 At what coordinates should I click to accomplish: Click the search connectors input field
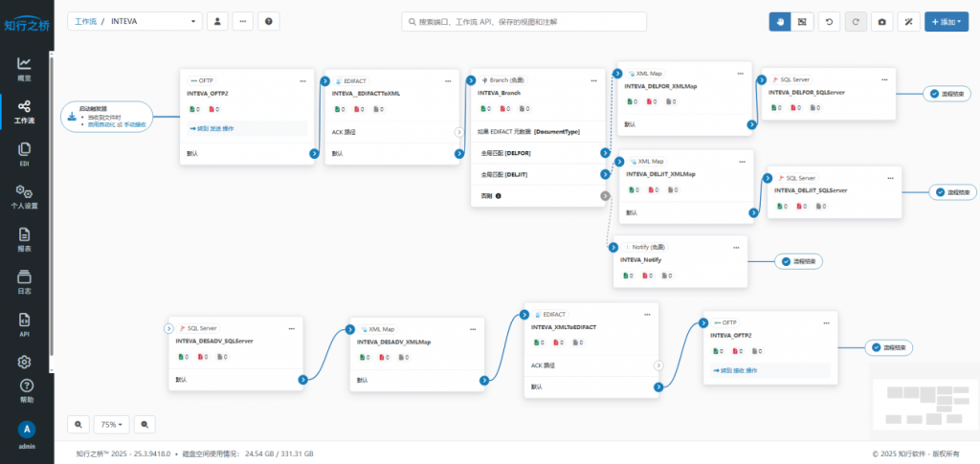click(523, 21)
